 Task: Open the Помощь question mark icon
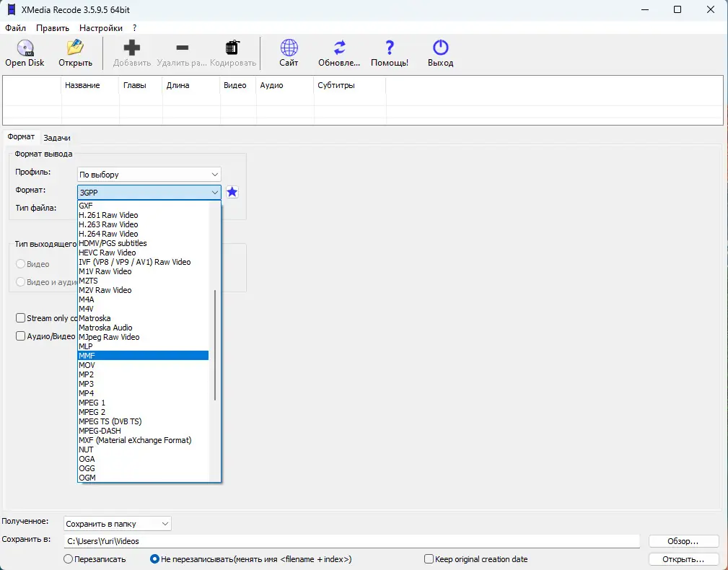(x=390, y=48)
